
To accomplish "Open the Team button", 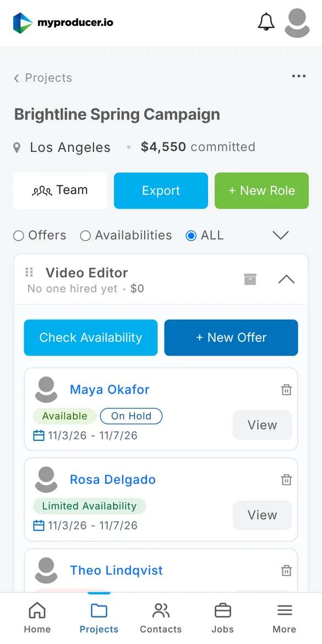I will [61, 190].
